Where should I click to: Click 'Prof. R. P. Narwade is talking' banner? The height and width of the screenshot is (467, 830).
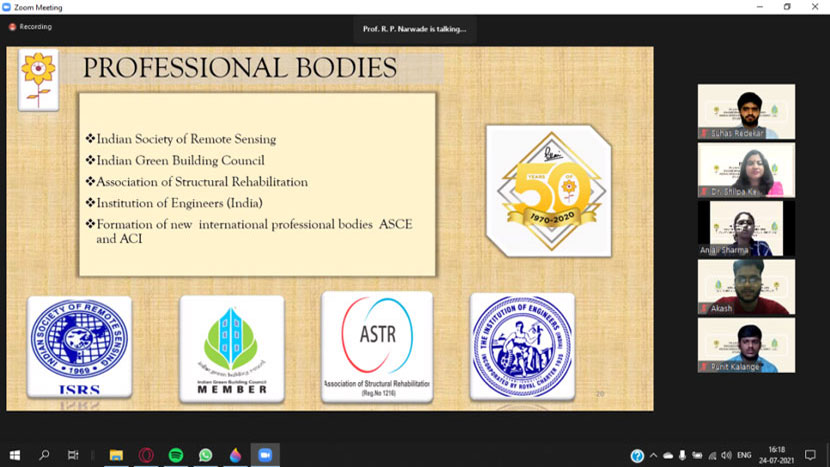point(414,29)
